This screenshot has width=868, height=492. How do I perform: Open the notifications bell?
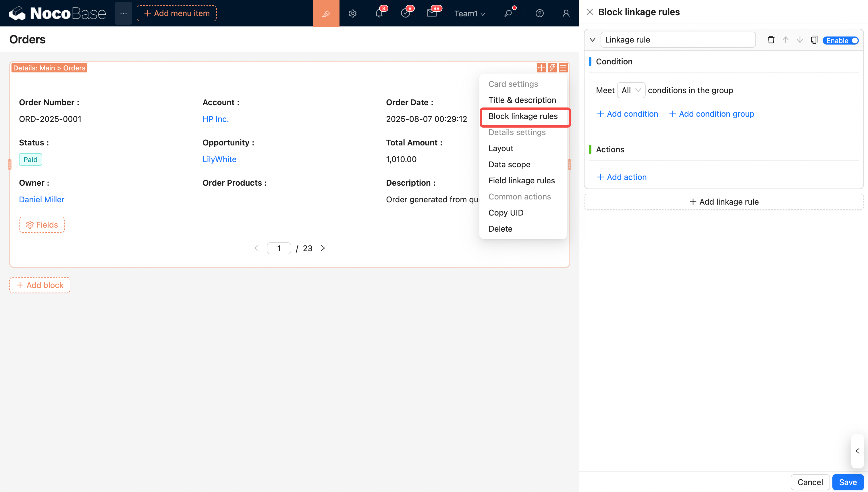(x=379, y=14)
